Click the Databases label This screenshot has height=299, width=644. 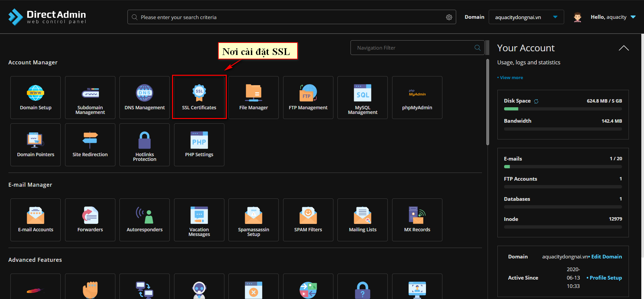pyautogui.click(x=517, y=199)
